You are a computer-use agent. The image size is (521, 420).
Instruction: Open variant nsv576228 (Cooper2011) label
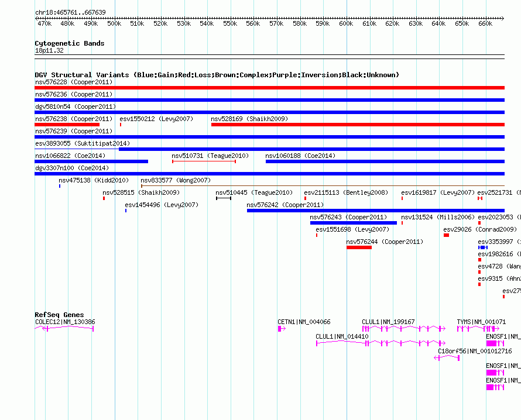[x=74, y=82]
